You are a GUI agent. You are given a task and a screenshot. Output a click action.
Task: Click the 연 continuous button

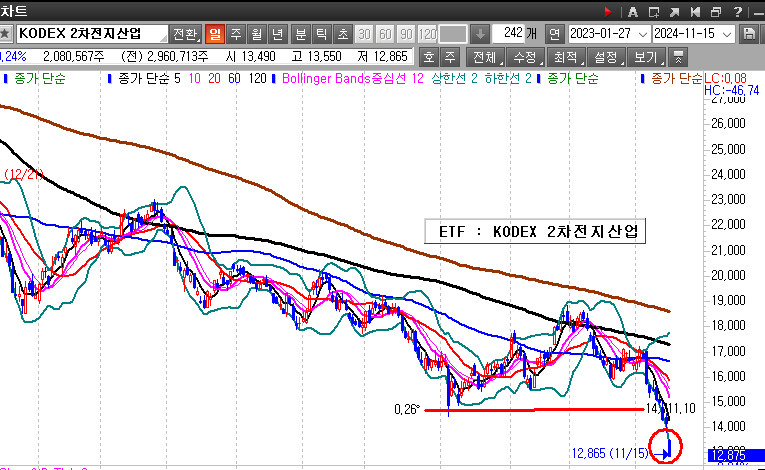tap(554, 34)
